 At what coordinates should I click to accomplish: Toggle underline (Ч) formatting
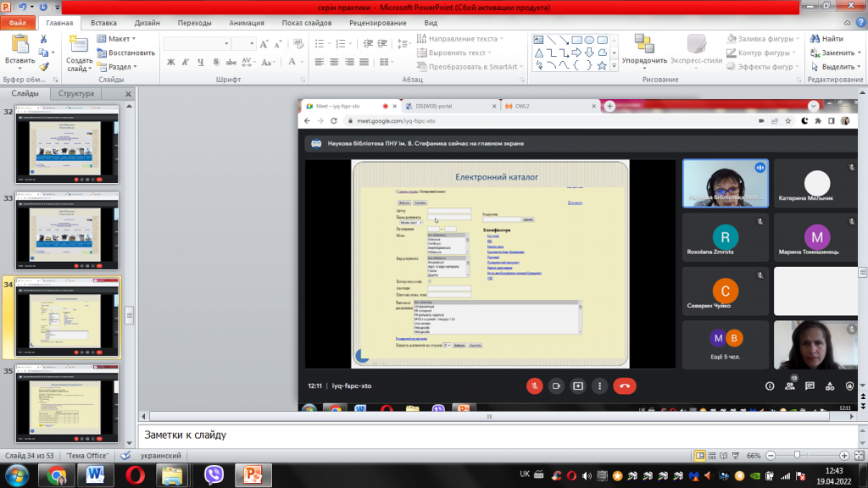pos(200,62)
